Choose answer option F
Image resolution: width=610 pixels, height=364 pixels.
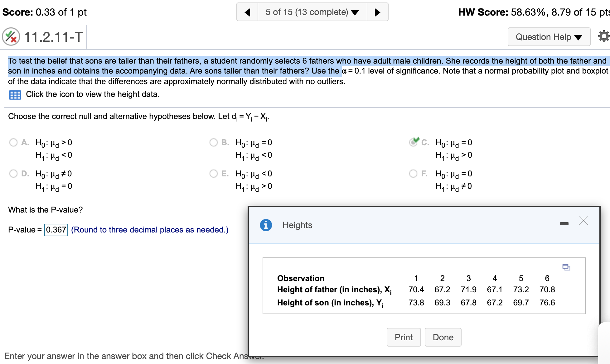(x=414, y=174)
